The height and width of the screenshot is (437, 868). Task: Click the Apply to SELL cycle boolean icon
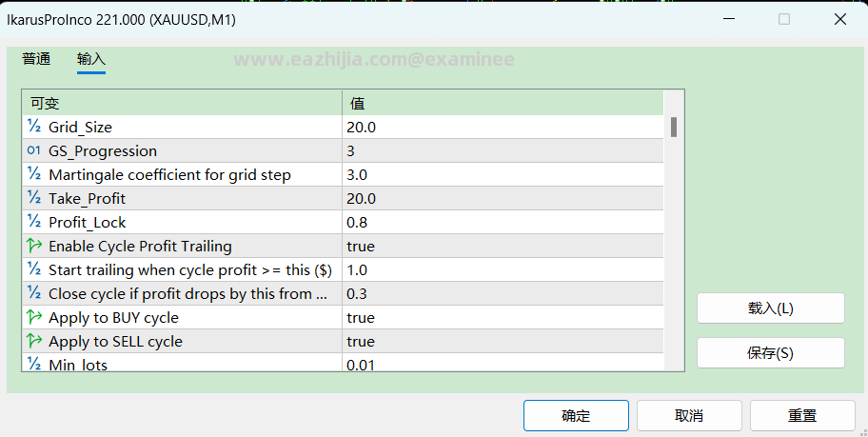34,341
